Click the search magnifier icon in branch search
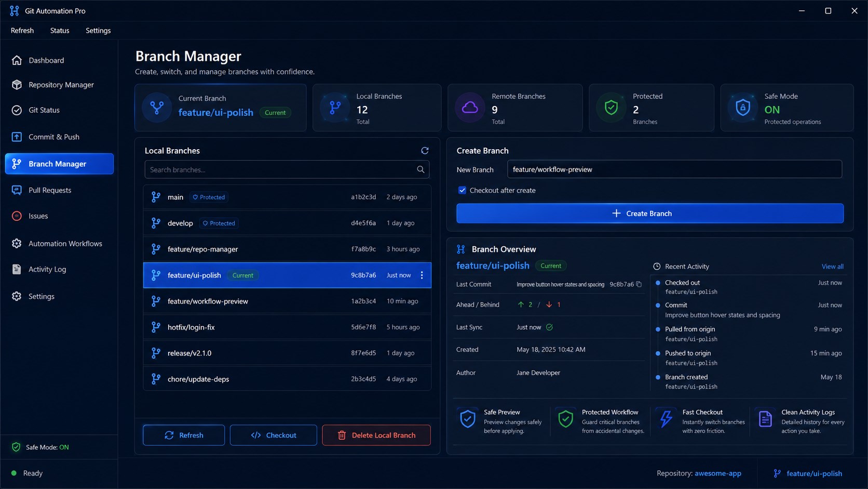Screen dimensions: 868x489 point(421,169)
